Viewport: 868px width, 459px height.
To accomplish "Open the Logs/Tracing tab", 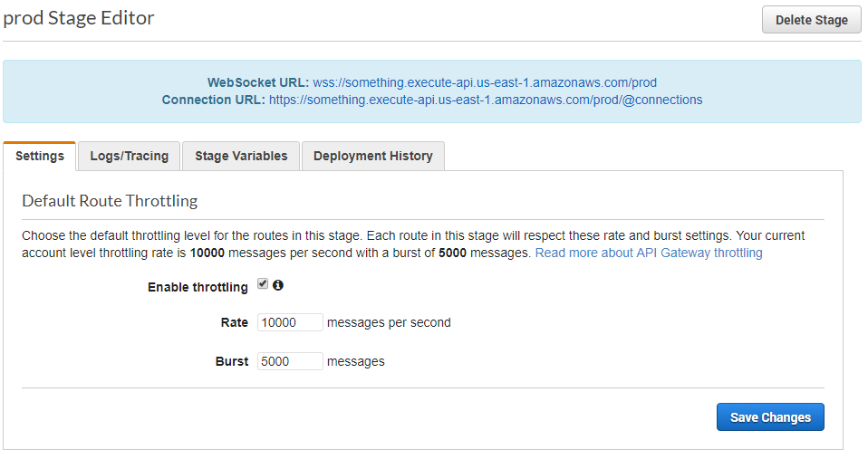I will pos(130,156).
